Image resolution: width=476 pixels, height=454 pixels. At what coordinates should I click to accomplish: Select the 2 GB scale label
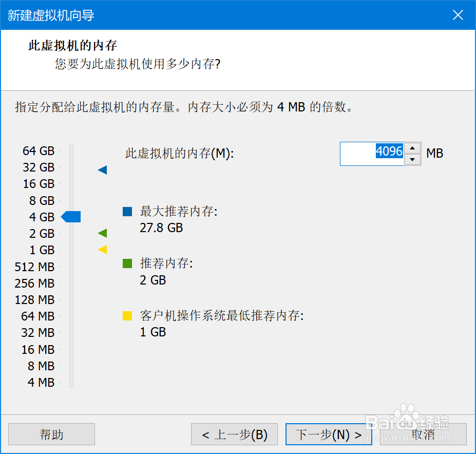tap(42, 234)
